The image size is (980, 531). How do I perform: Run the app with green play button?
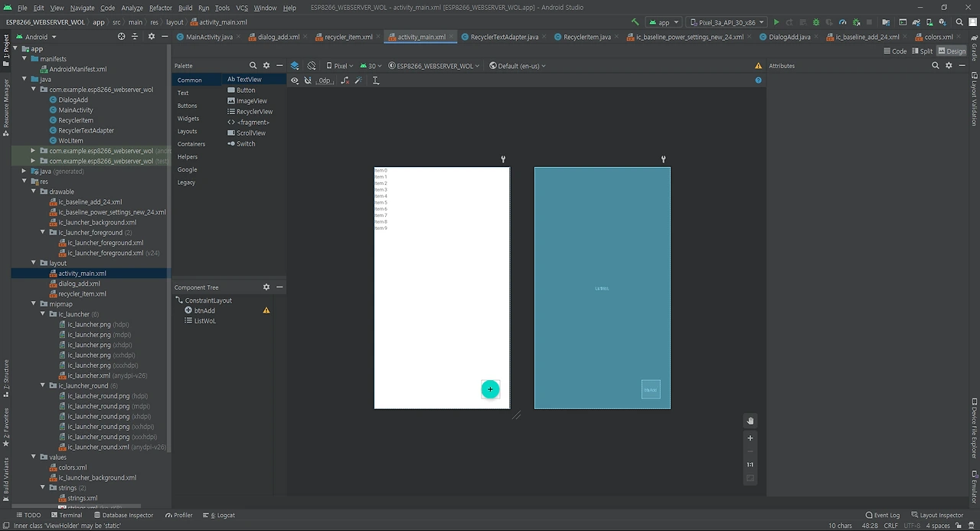(x=776, y=22)
